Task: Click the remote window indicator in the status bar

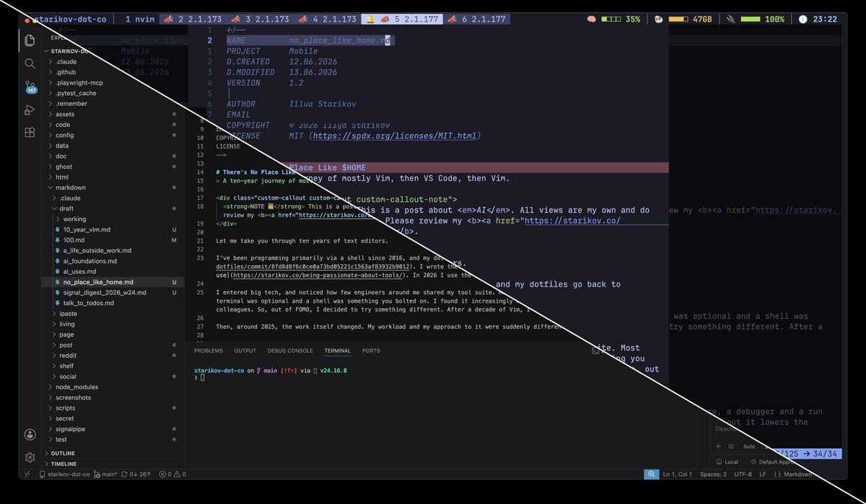Action: [x=27, y=474]
